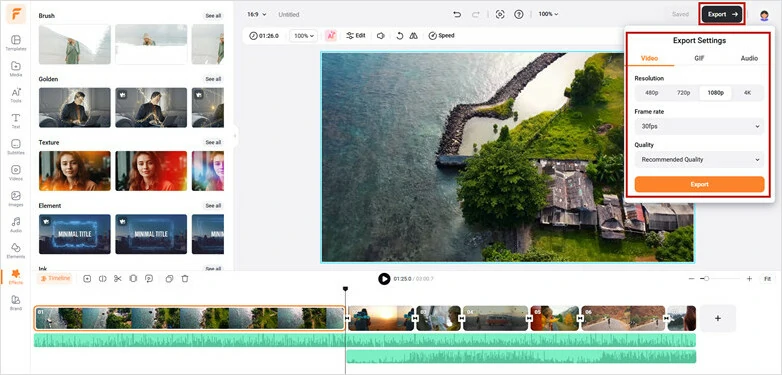The height and width of the screenshot is (375, 782).
Task: Click See all for Golden effects
Action: pos(213,79)
